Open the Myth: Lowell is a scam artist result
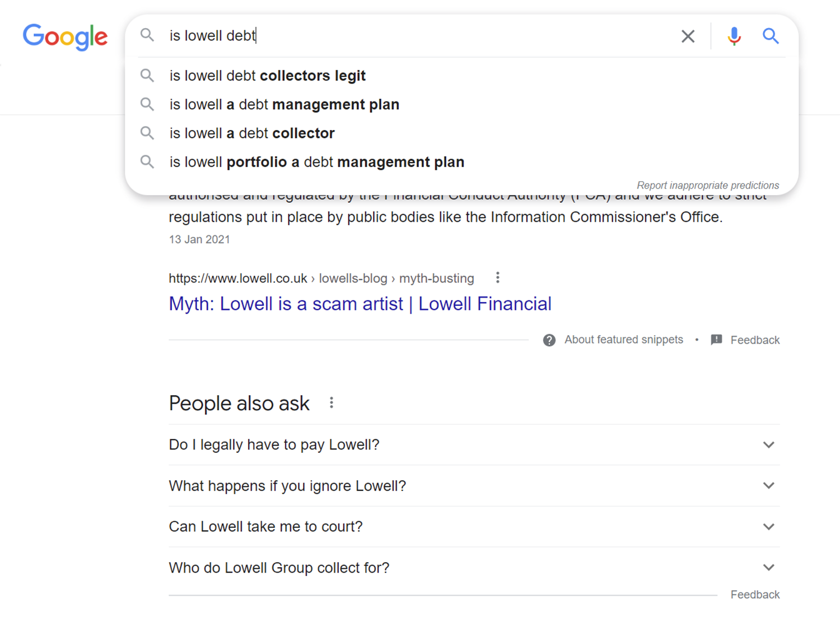Screen dimensions: 840x631 tap(360, 303)
